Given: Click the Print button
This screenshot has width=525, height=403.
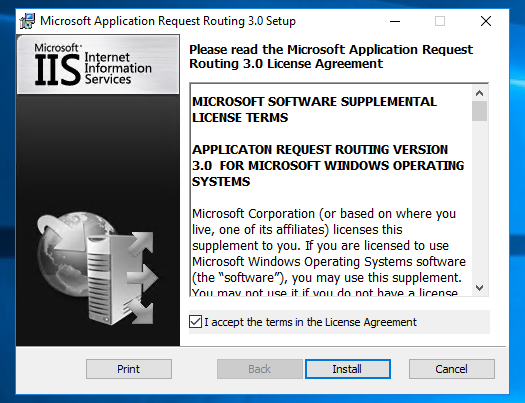Looking at the screenshot, I should click(129, 369).
